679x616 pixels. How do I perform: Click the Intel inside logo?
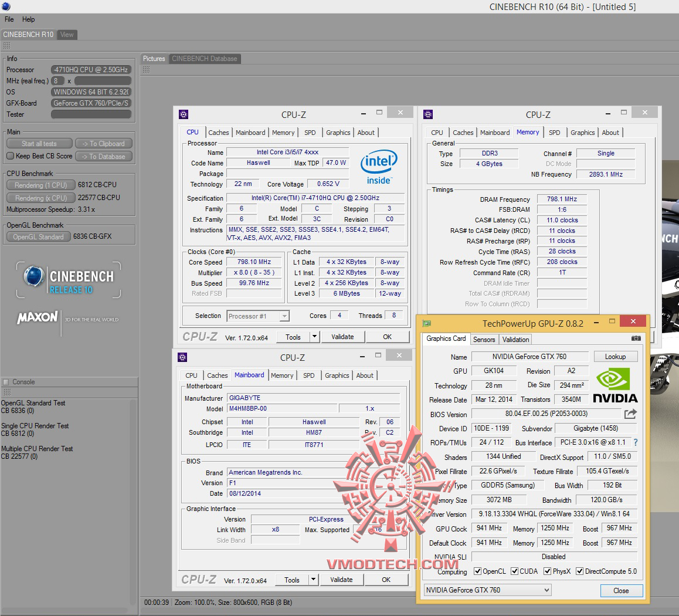[379, 167]
